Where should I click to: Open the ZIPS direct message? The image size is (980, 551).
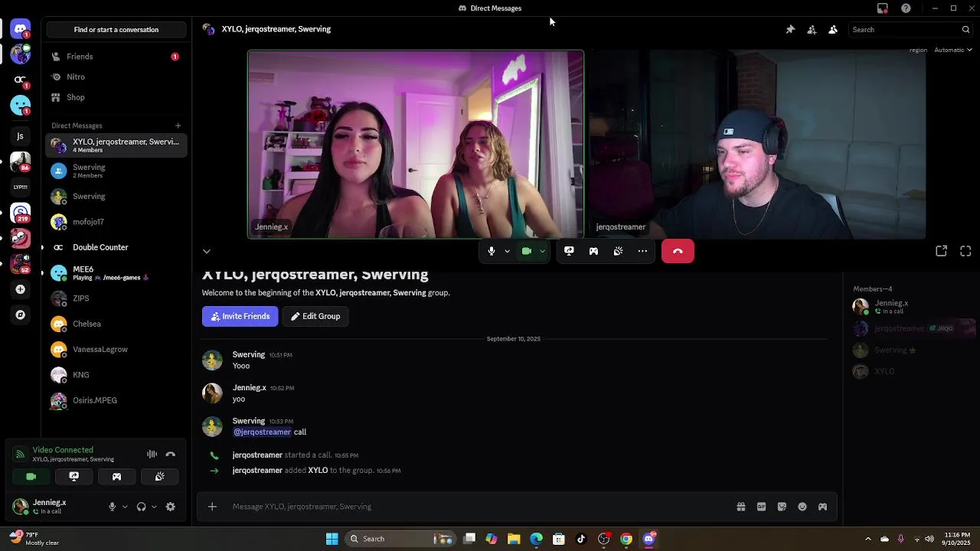coord(116,298)
